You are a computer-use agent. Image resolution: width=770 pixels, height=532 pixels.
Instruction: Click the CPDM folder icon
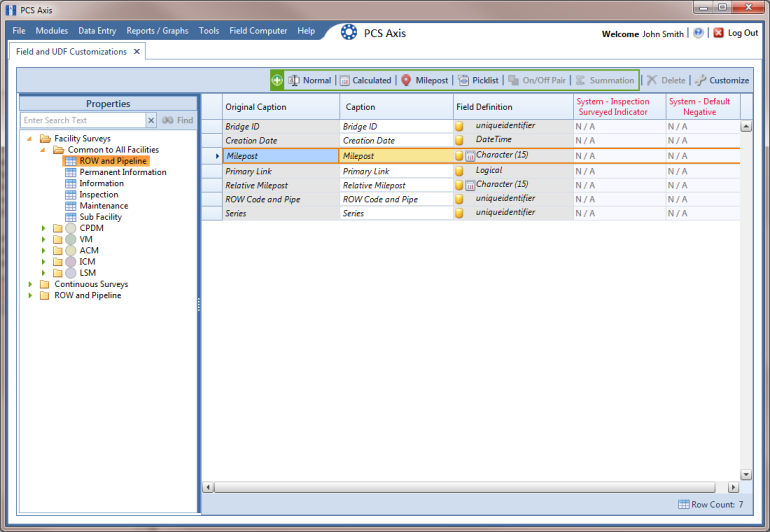pyautogui.click(x=57, y=228)
